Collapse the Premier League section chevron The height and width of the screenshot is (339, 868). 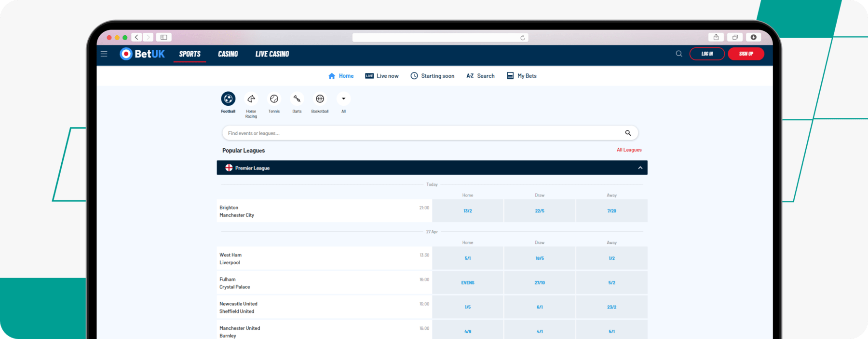pos(640,168)
